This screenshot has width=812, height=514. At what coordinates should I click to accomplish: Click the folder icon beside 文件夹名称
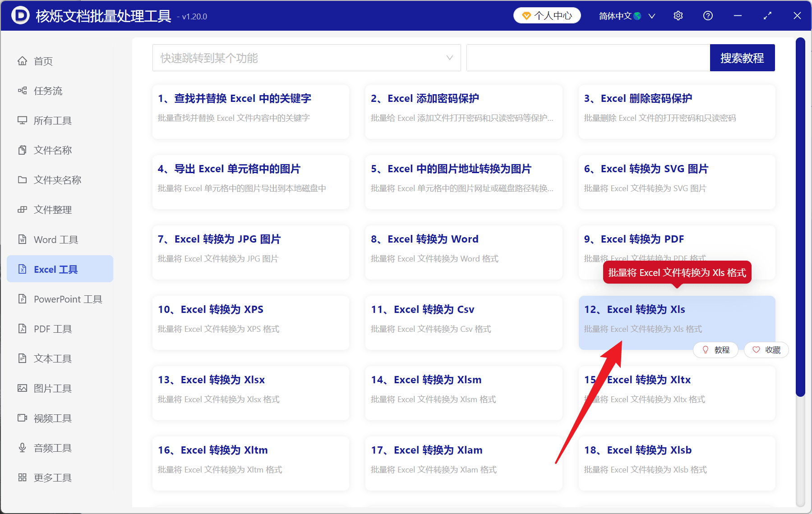22,180
